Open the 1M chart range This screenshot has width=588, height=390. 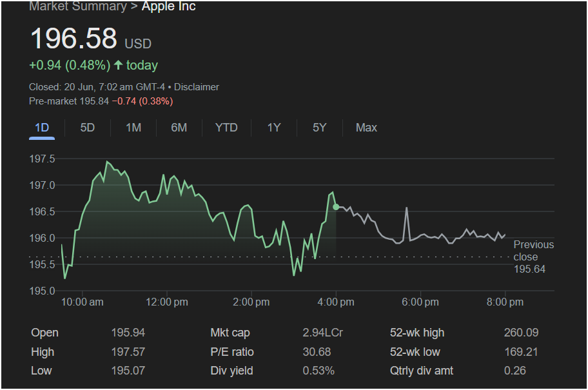(133, 128)
